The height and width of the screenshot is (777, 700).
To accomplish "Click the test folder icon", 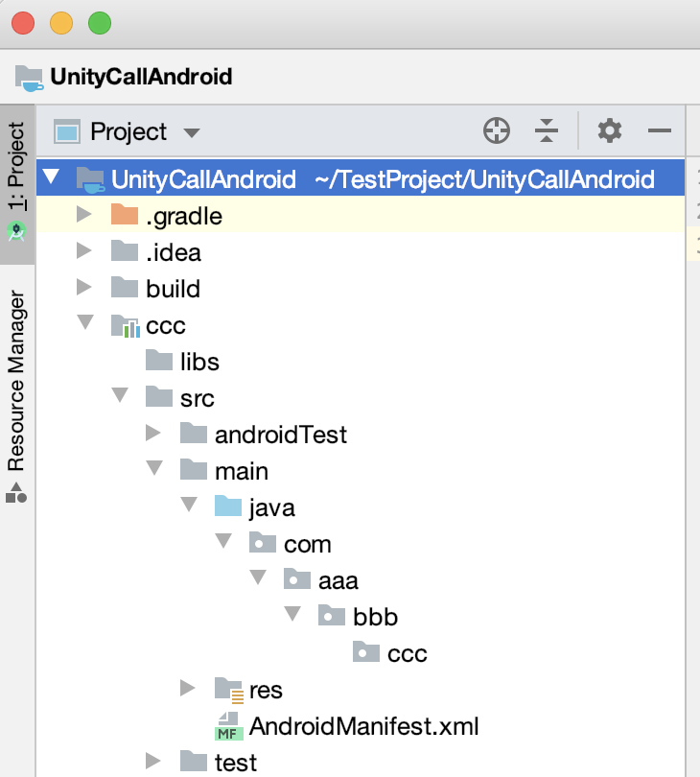I will [x=194, y=761].
